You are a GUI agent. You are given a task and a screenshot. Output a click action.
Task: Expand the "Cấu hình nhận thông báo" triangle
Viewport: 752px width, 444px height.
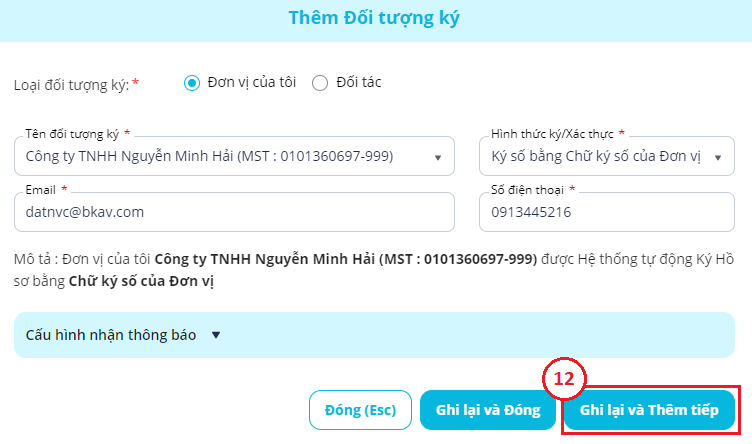click(215, 335)
